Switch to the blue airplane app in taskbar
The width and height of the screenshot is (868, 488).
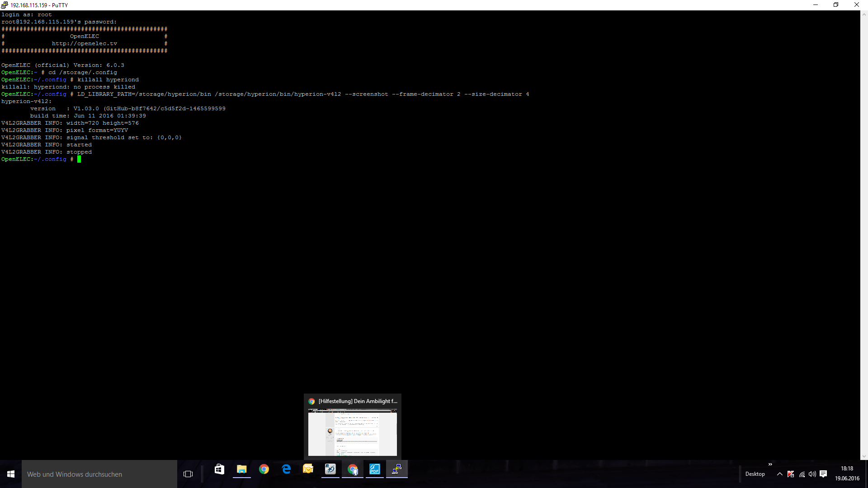330,469
